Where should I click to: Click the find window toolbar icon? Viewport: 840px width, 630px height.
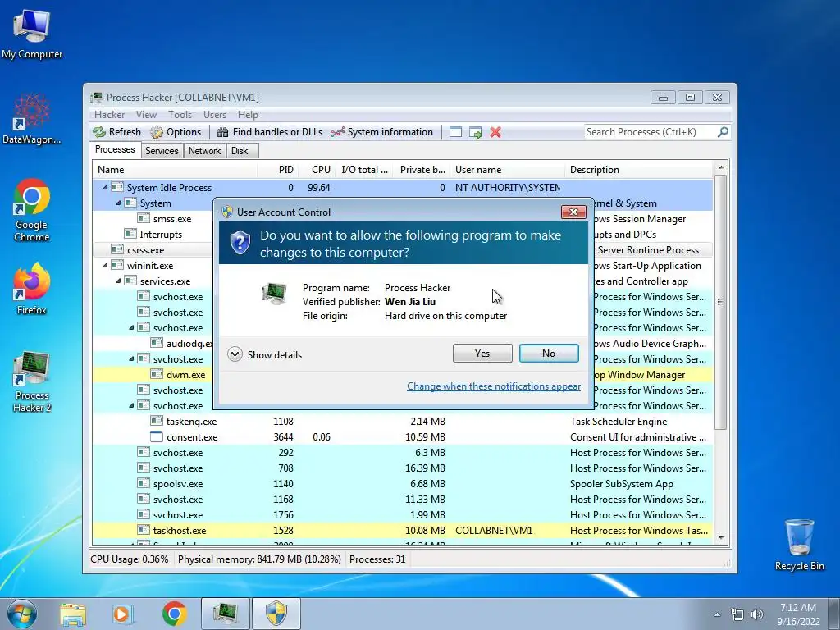[x=455, y=132]
